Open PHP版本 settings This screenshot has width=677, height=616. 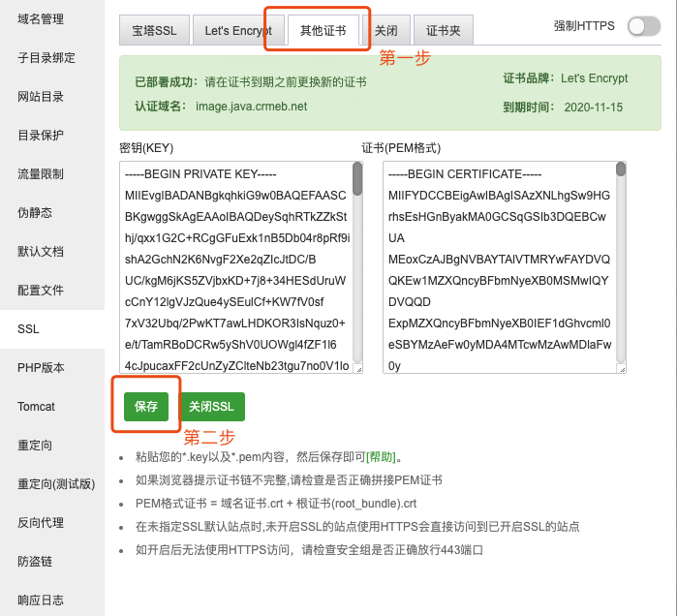(x=41, y=368)
